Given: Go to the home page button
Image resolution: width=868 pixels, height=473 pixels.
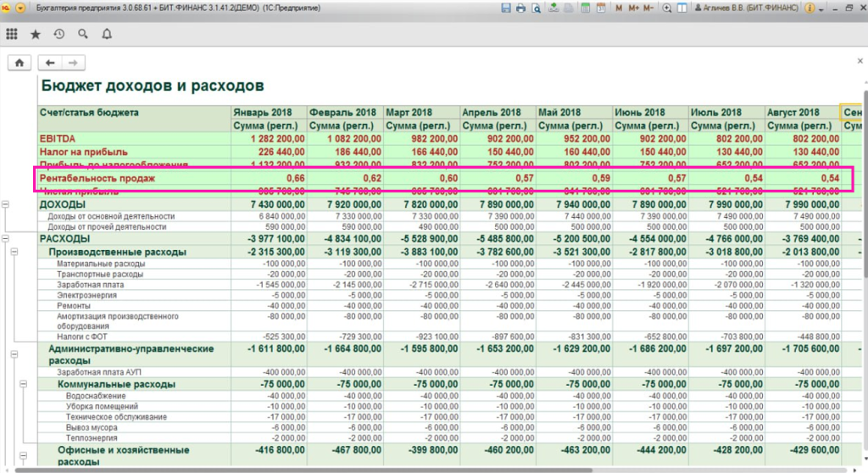Looking at the screenshot, I should (19, 63).
